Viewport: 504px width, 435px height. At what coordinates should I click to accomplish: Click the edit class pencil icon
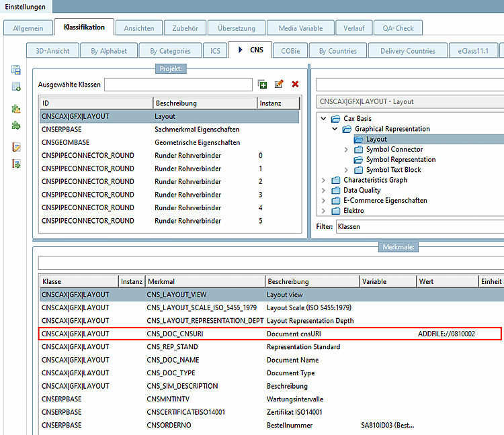pos(279,85)
